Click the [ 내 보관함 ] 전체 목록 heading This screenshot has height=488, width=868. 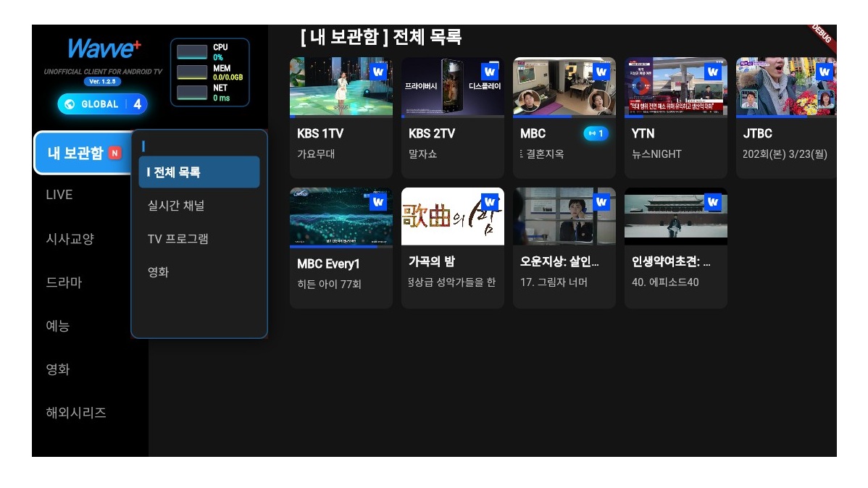click(381, 36)
